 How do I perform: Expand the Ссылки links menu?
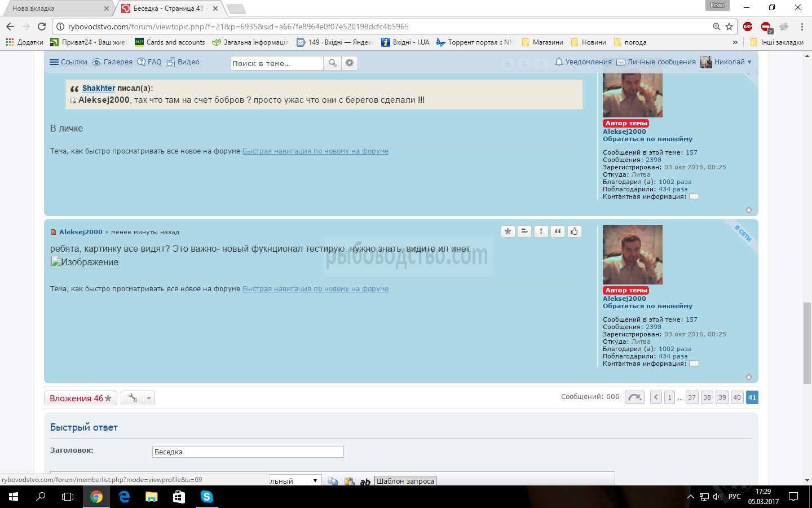tap(68, 62)
